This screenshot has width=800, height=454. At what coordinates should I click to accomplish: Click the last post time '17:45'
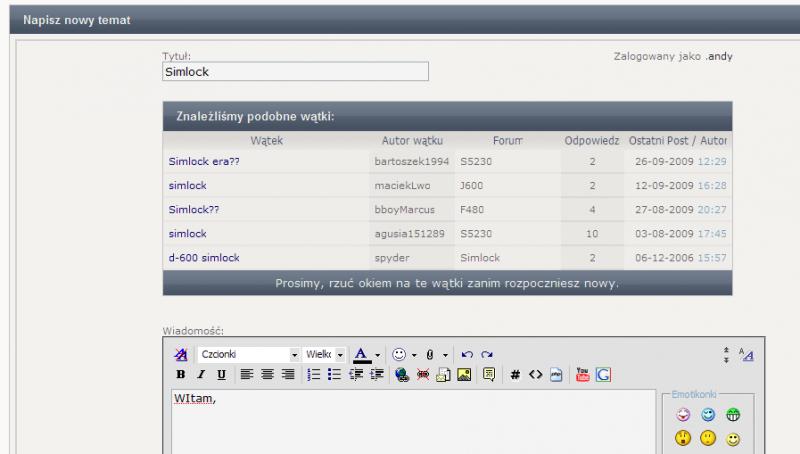[x=712, y=233]
